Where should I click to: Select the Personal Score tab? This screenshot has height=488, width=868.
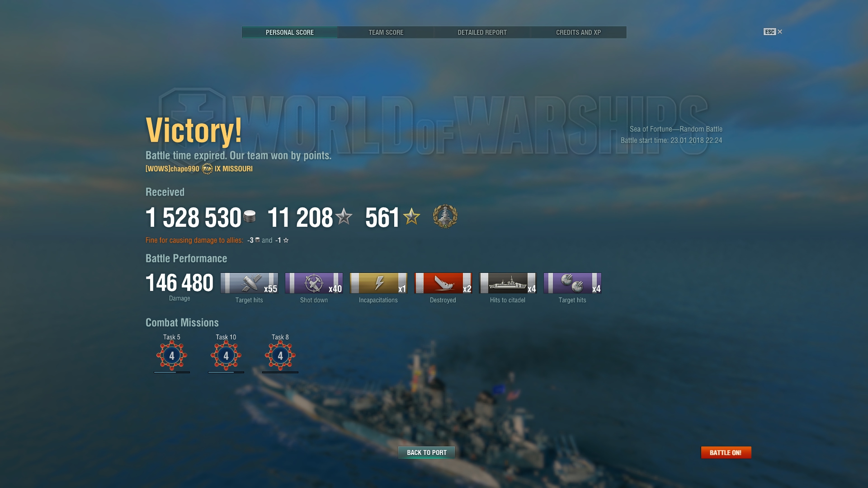[289, 33]
